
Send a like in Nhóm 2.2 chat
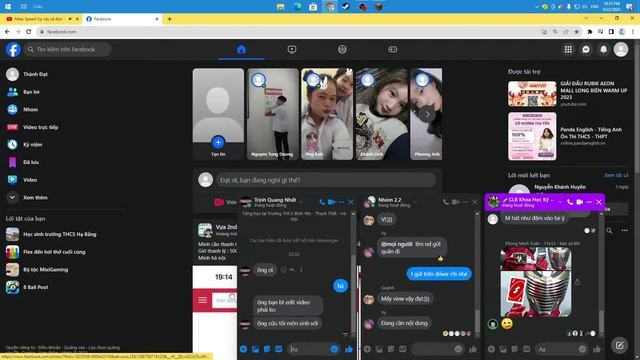coord(473,349)
